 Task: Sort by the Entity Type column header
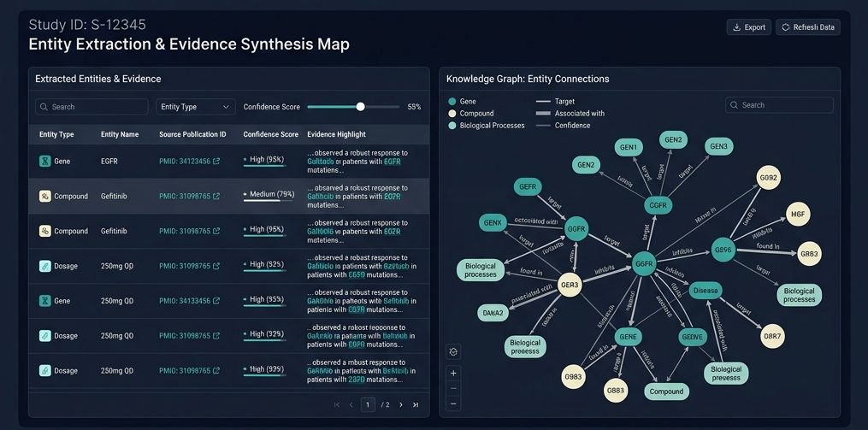click(56, 134)
